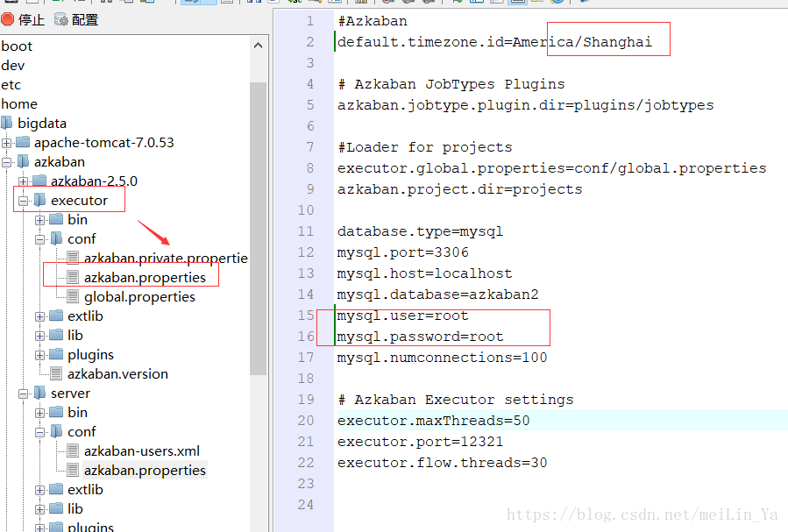Select the boot entry in file tree

[x=17, y=46]
